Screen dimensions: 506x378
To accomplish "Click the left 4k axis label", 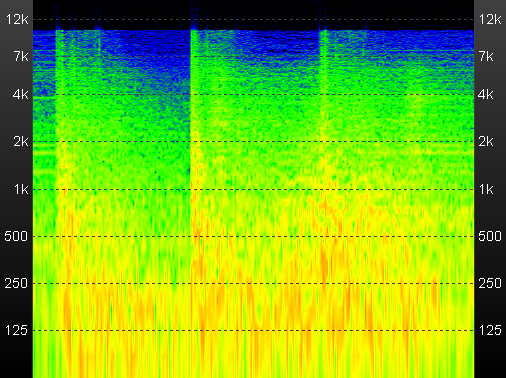I will point(21,95).
